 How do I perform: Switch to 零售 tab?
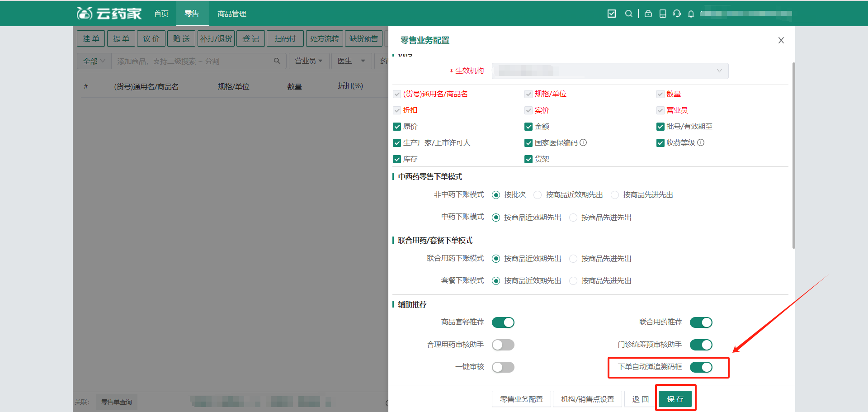coord(192,14)
